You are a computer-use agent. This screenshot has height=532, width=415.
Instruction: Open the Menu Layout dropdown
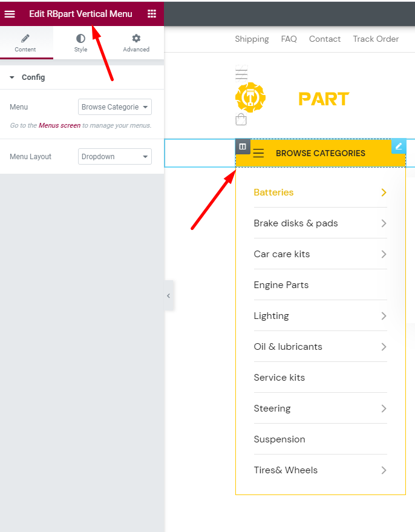coord(114,156)
